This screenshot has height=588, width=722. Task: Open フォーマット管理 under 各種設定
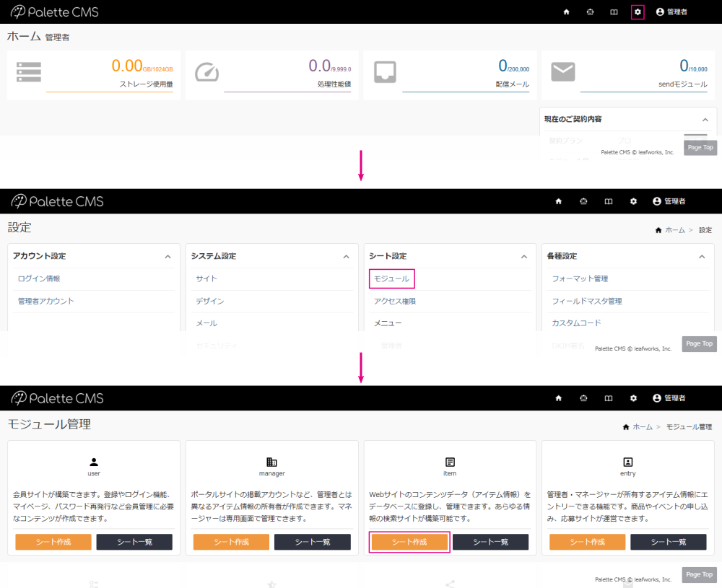tap(580, 278)
